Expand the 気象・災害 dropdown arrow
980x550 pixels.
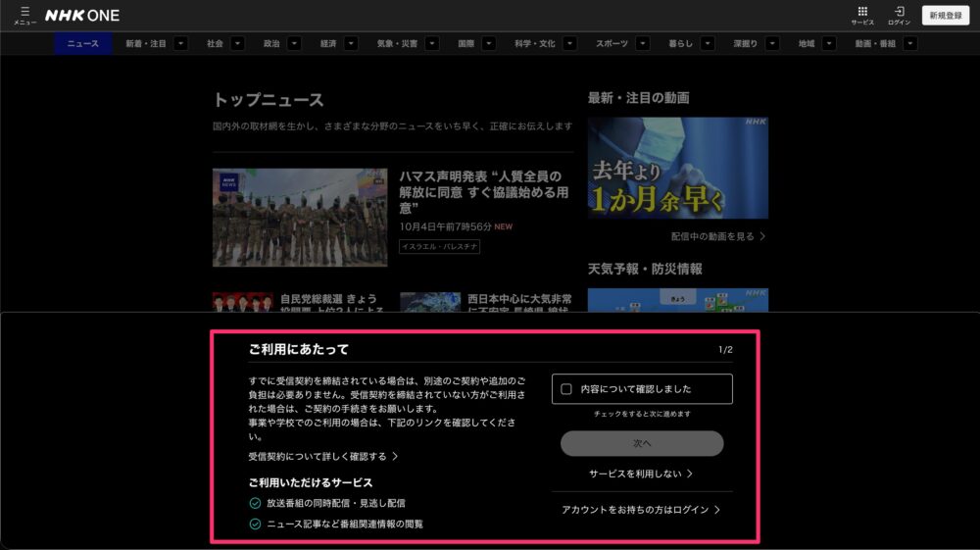[432, 43]
